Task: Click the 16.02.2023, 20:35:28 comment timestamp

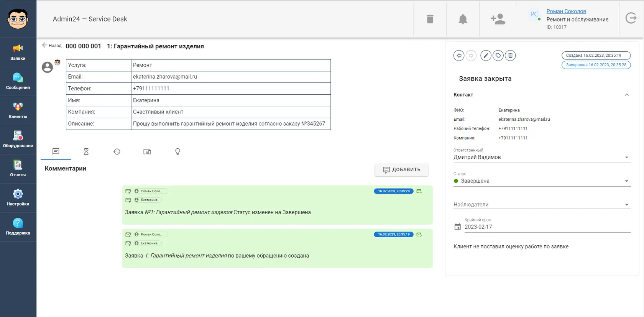Action: pyautogui.click(x=394, y=191)
